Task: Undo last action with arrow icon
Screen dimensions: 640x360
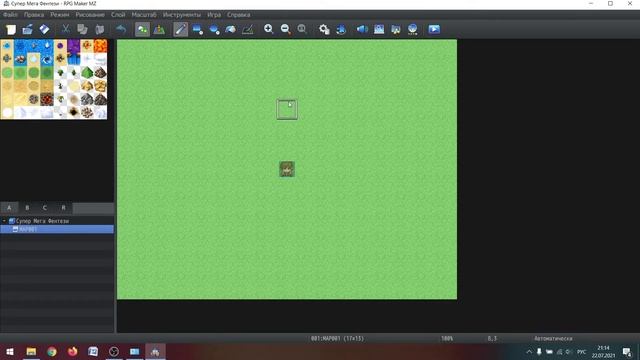Action: pyautogui.click(x=121, y=29)
